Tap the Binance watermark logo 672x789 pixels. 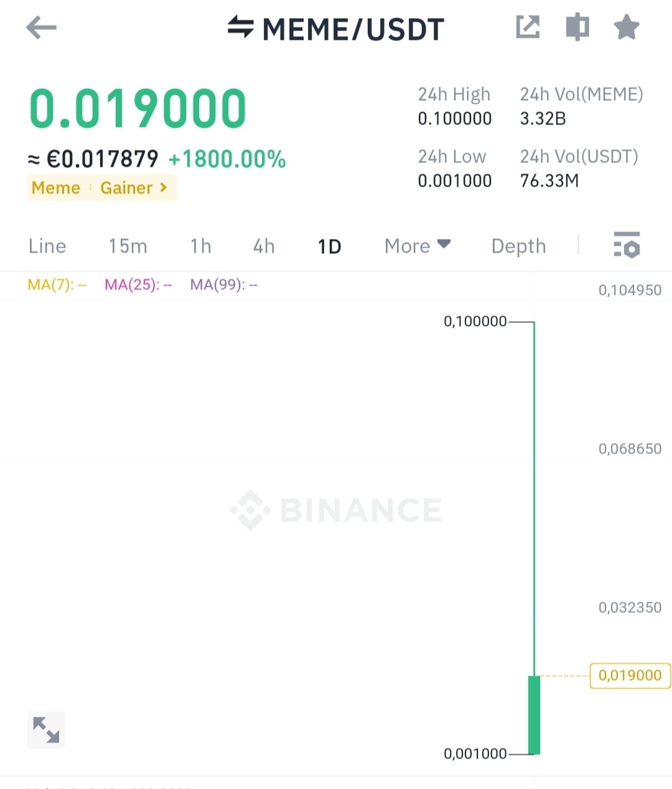336,510
